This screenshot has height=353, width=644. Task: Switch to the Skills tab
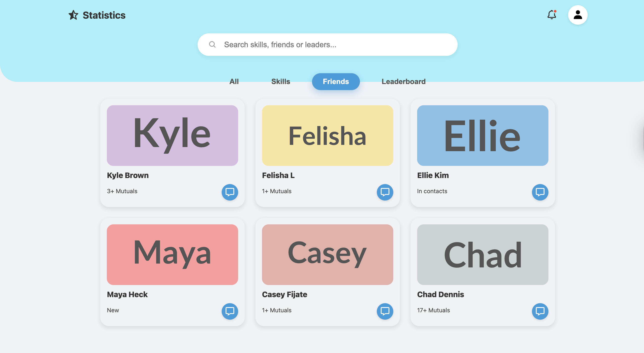click(x=280, y=81)
